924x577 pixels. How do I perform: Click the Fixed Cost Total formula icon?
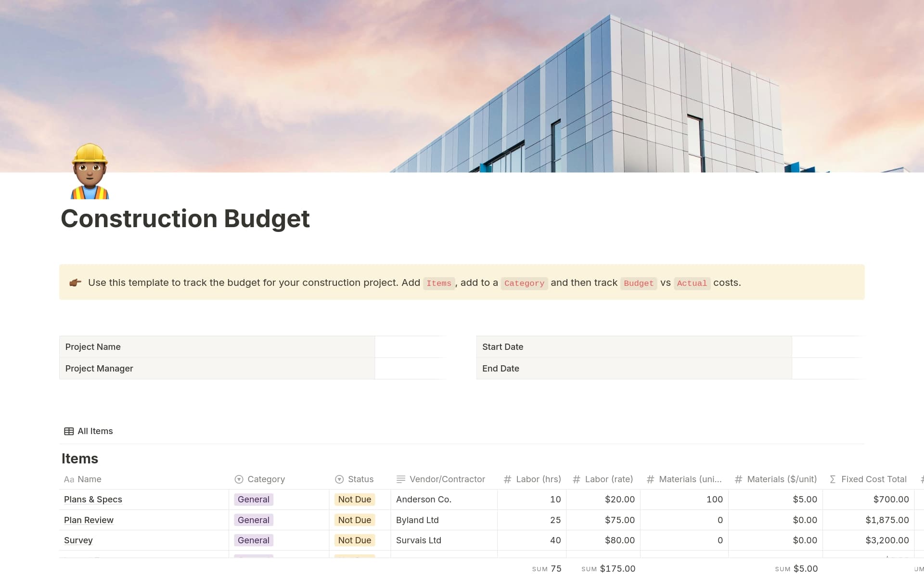click(833, 479)
